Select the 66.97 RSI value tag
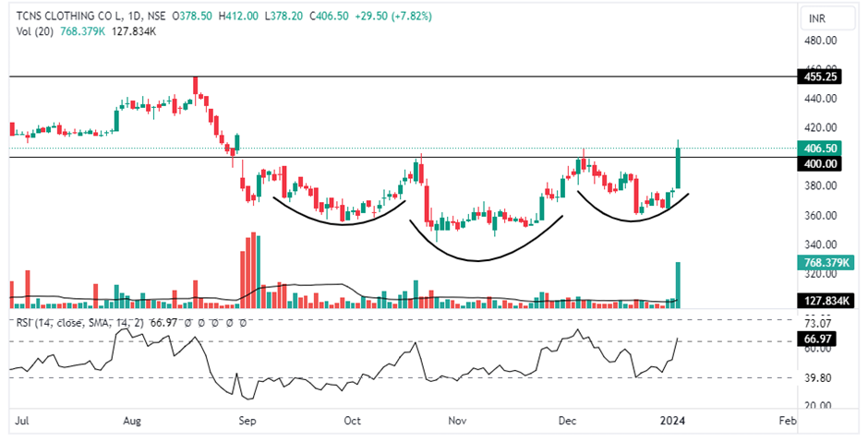Image resolution: width=868 pixels, height=441 pixels. [816, 340]
